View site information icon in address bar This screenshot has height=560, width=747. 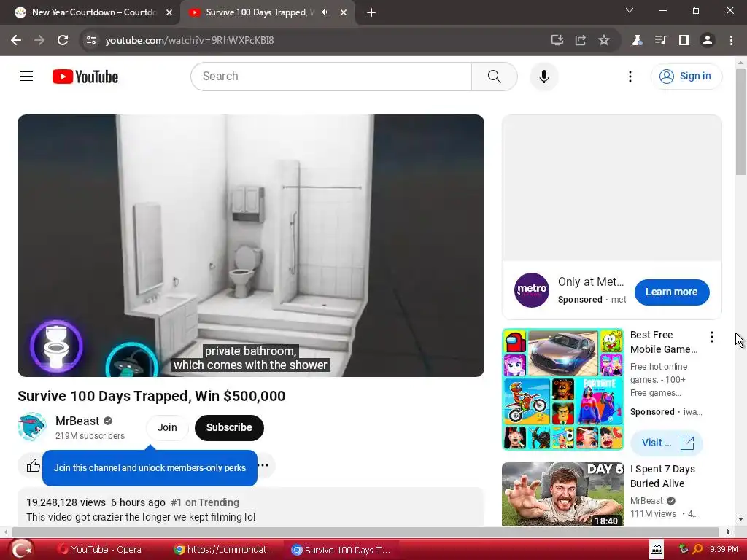tap(90, 41)
